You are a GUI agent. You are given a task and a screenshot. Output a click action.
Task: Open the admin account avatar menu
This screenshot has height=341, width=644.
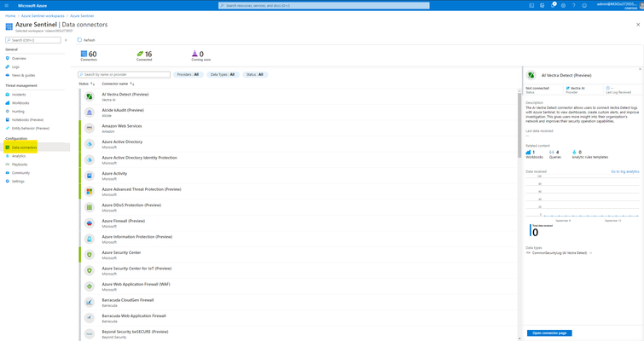click(641, 5)
